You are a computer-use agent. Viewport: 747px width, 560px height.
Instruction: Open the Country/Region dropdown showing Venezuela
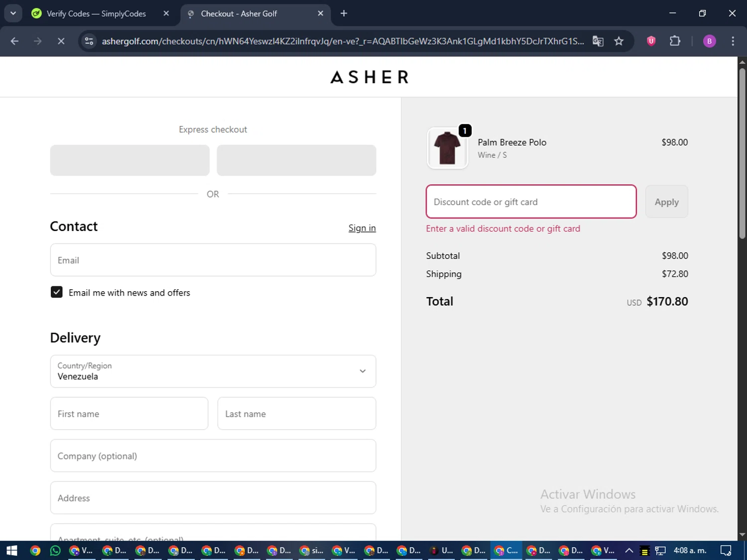[213, 371]
